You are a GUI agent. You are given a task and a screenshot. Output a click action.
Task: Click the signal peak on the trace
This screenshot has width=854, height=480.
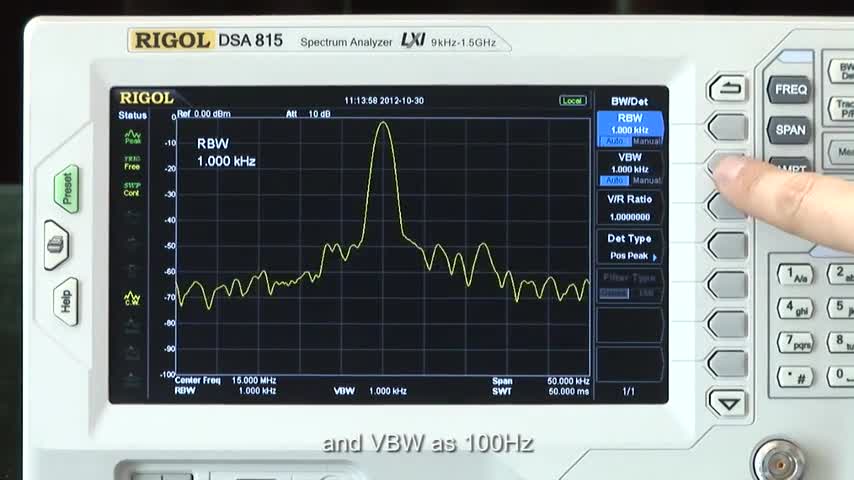[383, 123]
